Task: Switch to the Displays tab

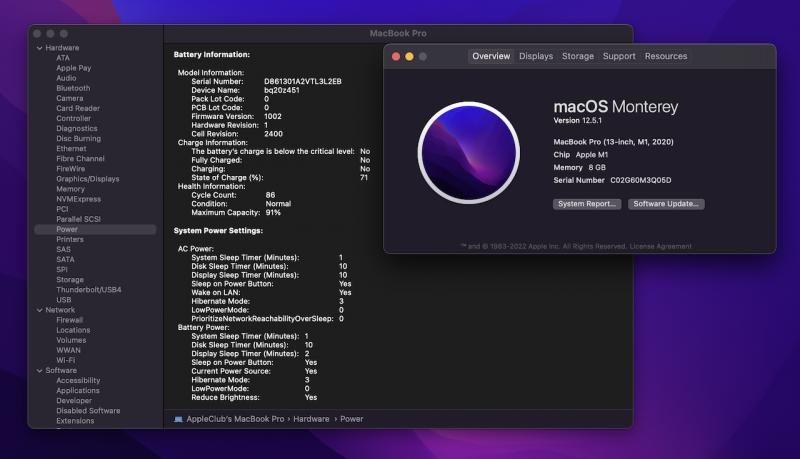Action: 536,56
